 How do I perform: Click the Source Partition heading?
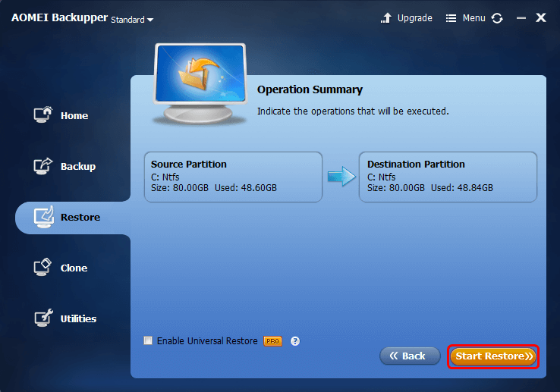tap(189, 165)
